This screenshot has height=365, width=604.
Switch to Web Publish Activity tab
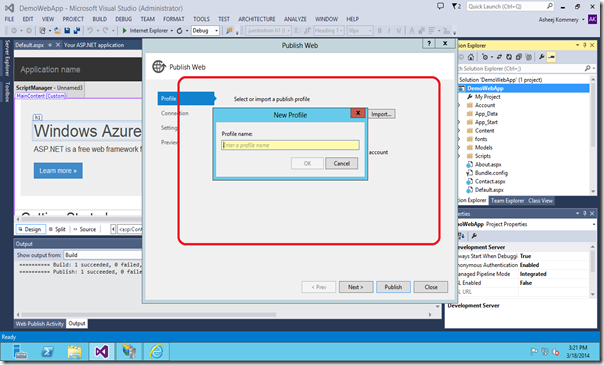[40, 324]
